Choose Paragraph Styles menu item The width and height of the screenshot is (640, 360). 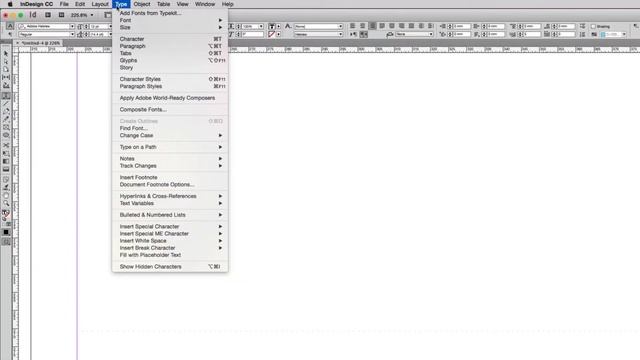[170, 87]
